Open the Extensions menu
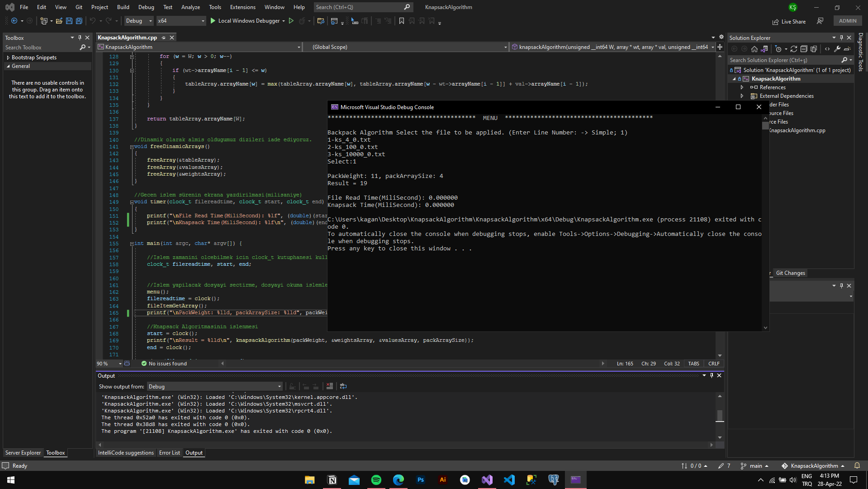868x489 pixels. [243, 7]
